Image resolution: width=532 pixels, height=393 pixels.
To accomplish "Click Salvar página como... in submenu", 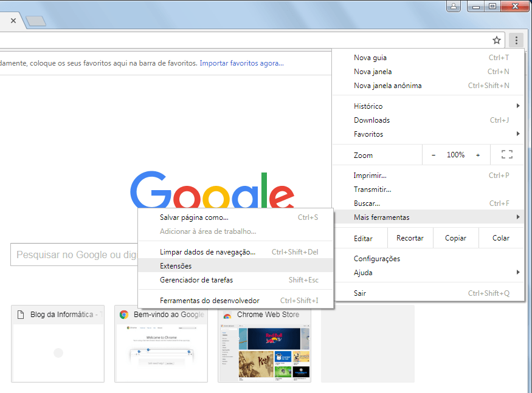I will [236, 217].
